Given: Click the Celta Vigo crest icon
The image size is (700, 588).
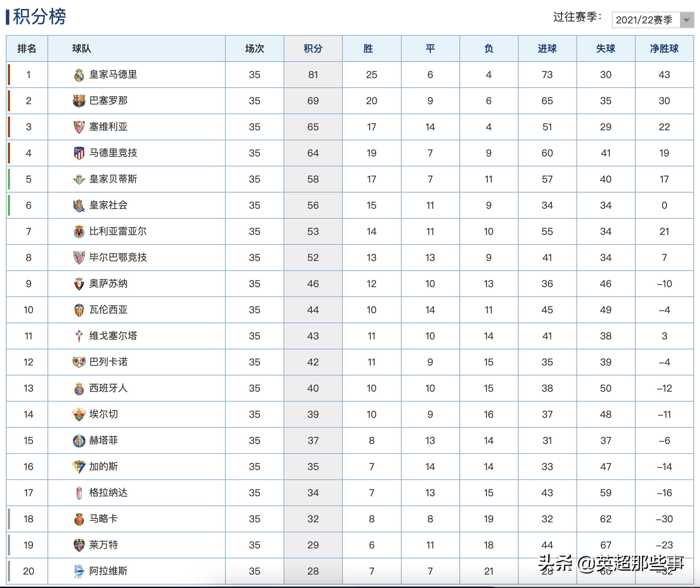Looking at the screenshot, I should (79, 336).
